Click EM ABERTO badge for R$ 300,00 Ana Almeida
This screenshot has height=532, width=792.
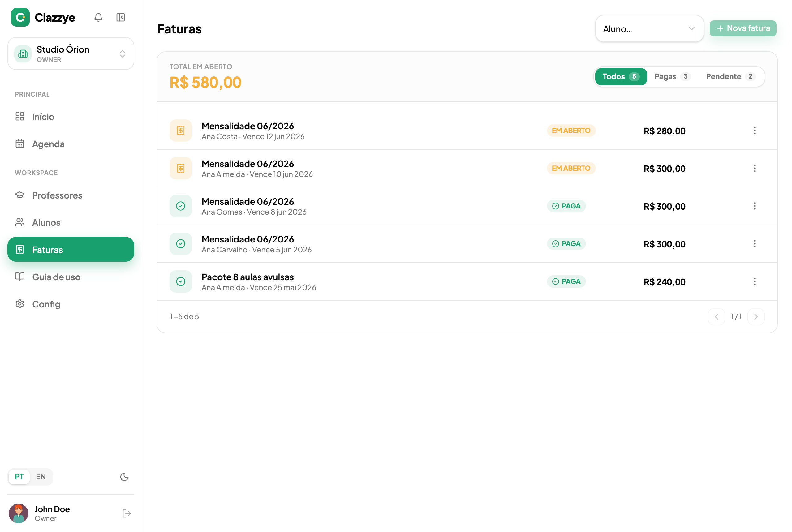[571, 168]
